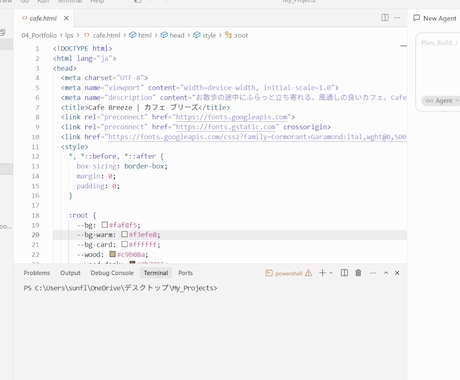Viewport: 460px width, 380px height.
Task: Open color picker for #faf8f5 swatch
Action: pyautogui.click(x=105, y=225)
